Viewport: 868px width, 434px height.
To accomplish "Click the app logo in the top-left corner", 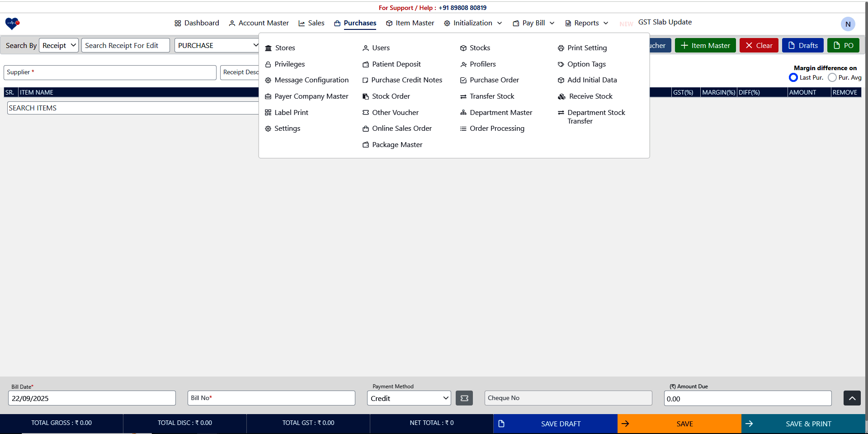I will (x=12, y=24).
